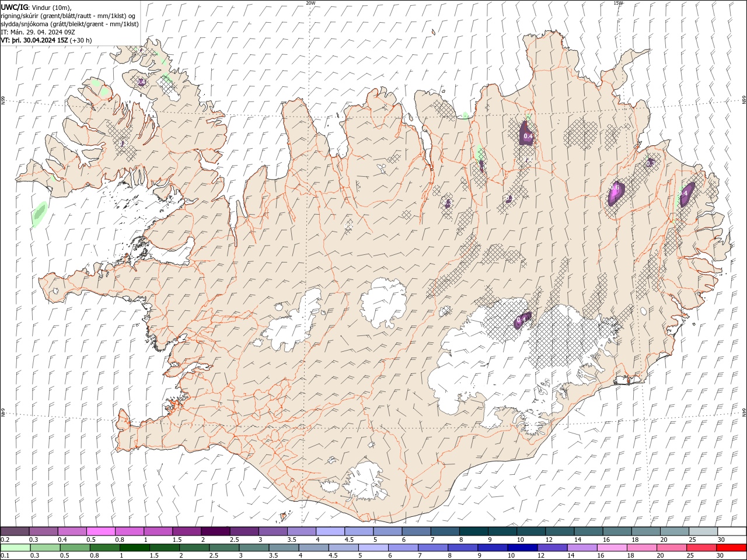Click the 66N latitude label on right edge
The width and height of the screenshot is (747, 560).
pyautogui.click(x=744, y=101)
